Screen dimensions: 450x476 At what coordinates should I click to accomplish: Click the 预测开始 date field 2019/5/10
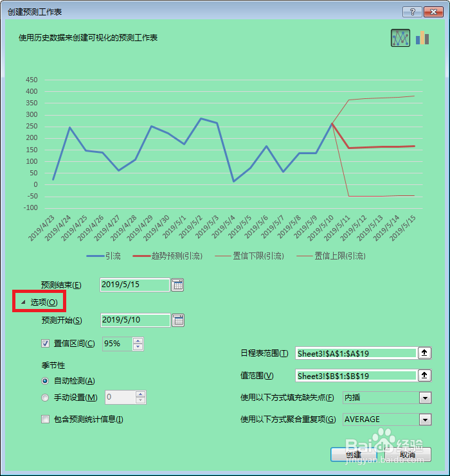[136, 320]
